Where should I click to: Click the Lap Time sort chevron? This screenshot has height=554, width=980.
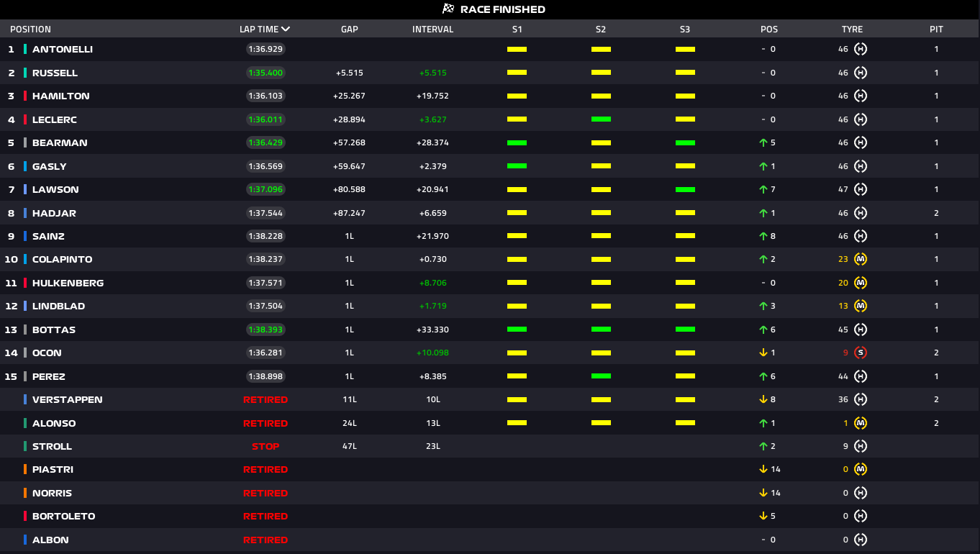286,29
